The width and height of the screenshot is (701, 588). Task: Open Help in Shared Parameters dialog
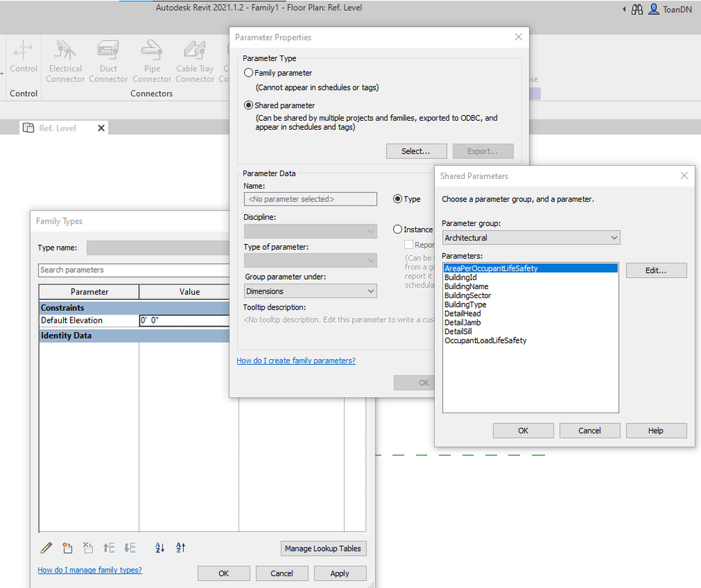click(656, 431)
